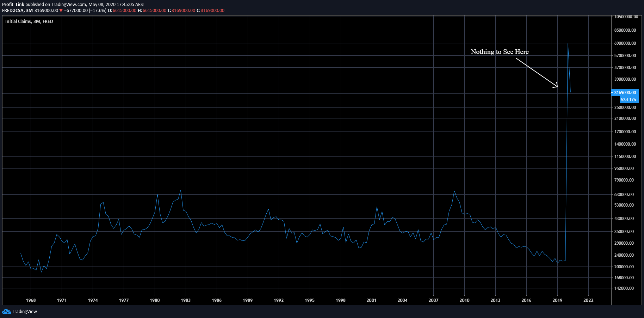Click the 630000.00 price axis label
The height and width of the screenshot is (318, 644).
[624, 194]
